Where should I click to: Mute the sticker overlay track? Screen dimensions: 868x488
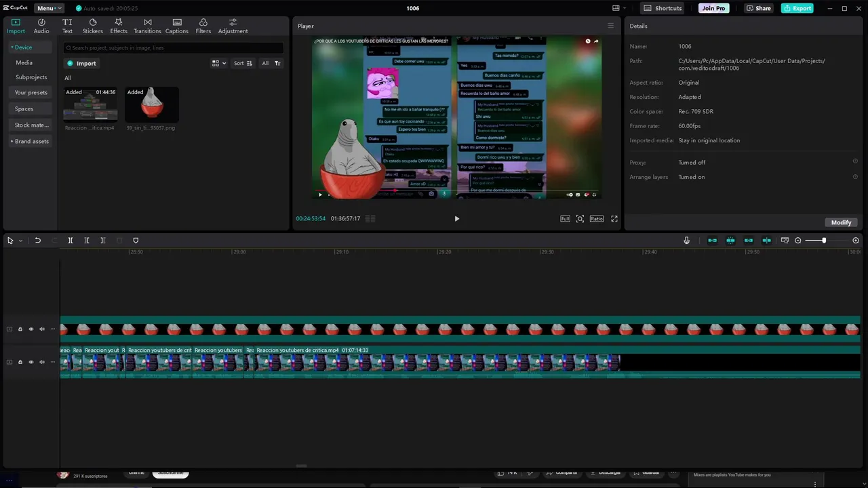tap(42, 329)
